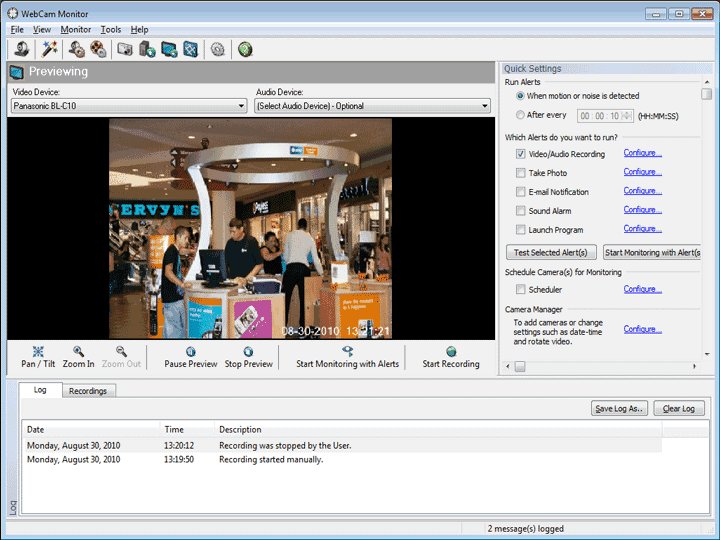The image size is (720, 540).
Task: Click the gear settings icon in toolbar
Action: (218, 49)
